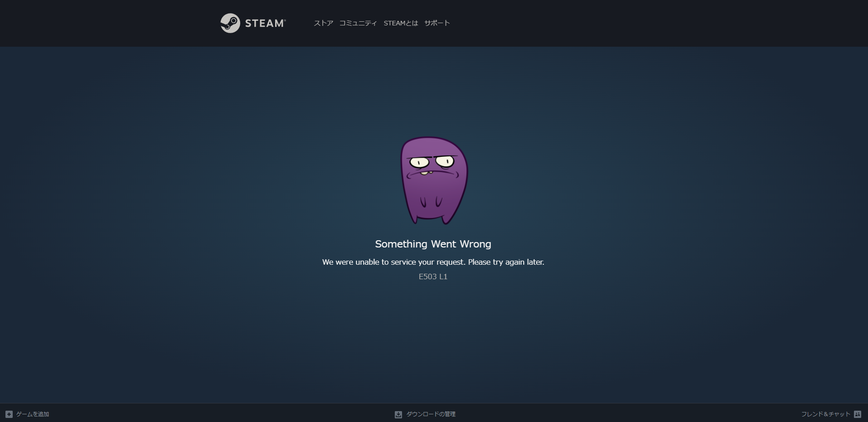Click the plus icon for adding a game
Viewport: 868px width, 422px height.
click(x=9, y=414)
